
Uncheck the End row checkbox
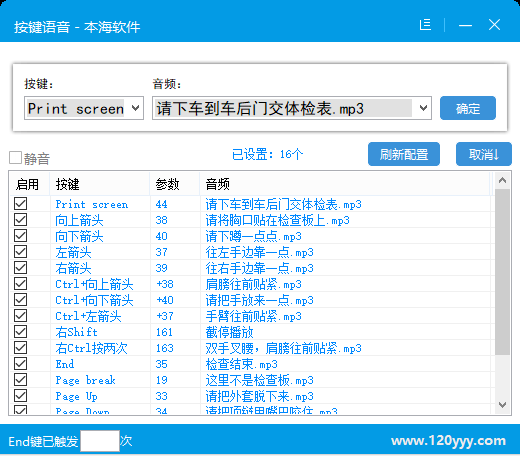coord(20,363)
